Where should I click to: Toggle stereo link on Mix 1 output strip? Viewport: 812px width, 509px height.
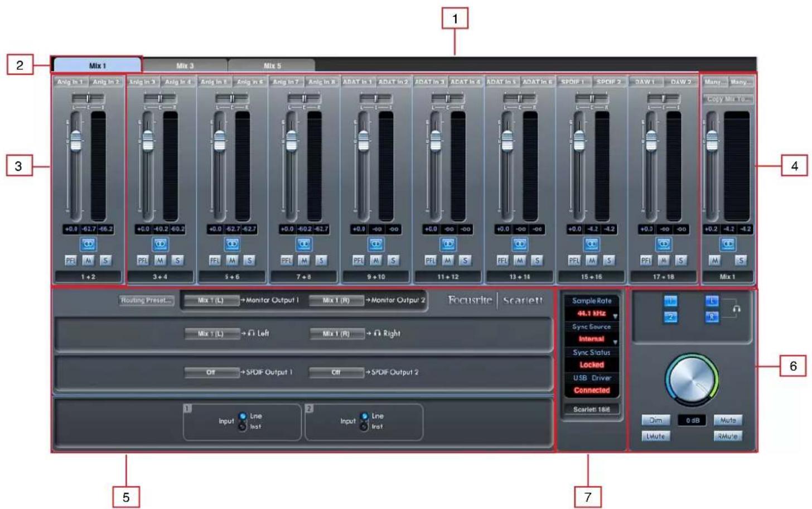coord(727,244)
